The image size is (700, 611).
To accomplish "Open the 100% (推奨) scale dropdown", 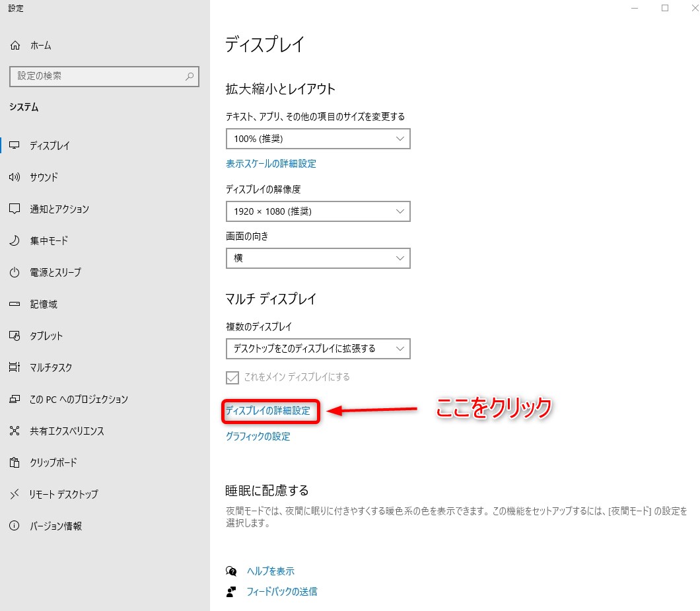I will click(318, 139).
